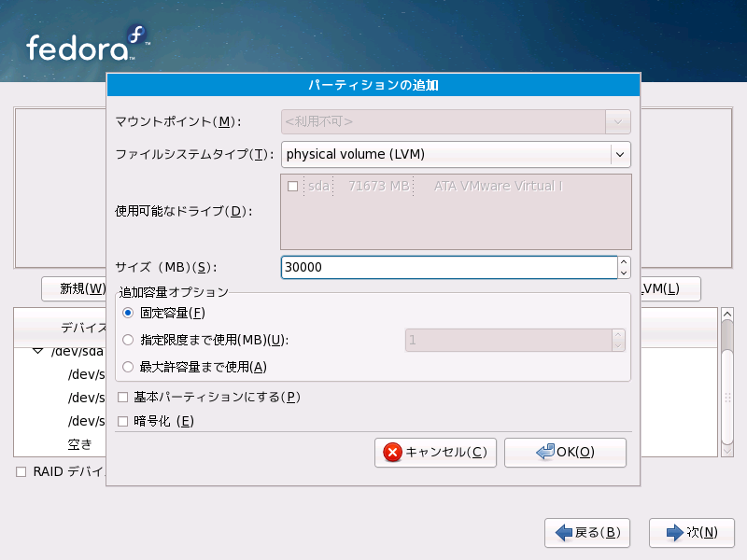Click the limit field down arrow
This screenshot has width=747, height=560.
(618, 345)
